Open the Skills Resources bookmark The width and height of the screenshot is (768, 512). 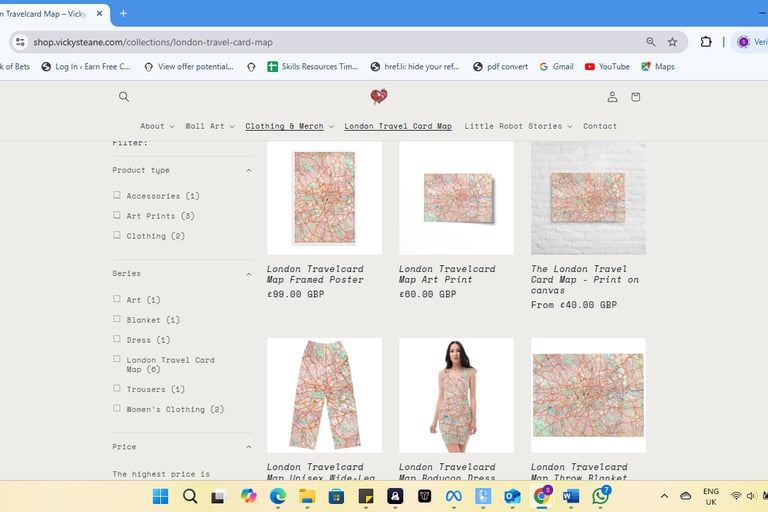[313, 67]
